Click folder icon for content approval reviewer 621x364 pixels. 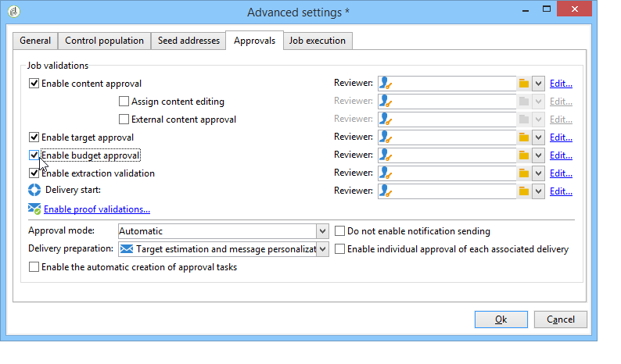pos(524,84)
